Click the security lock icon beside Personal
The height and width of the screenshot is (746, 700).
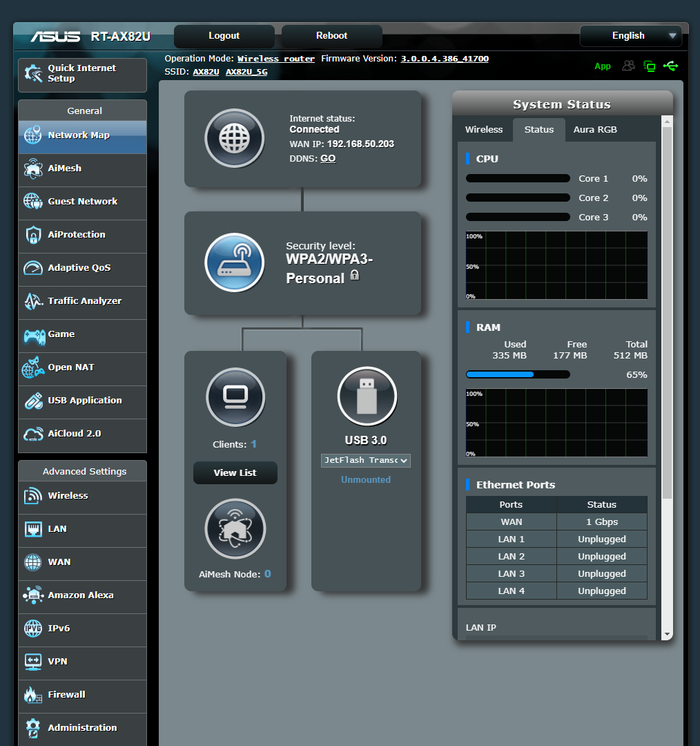pyautogui.click(x=355, y=275)
